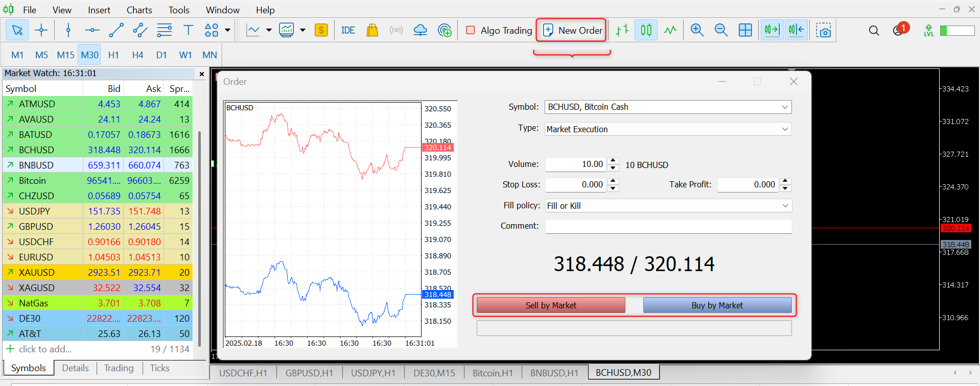Open the cloud VPS icon
The height and width of the screenshot is (386, 980).
[x=420, y=30]
